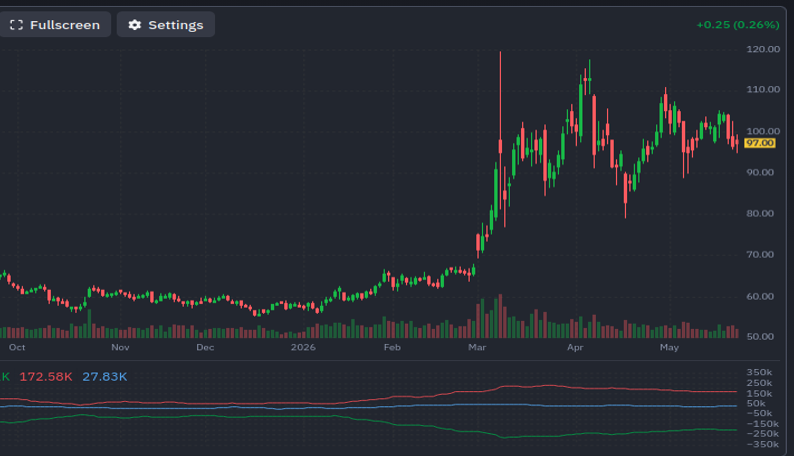Click the 80.00 price axis label

pyautogui.click(x=760, y=214)
